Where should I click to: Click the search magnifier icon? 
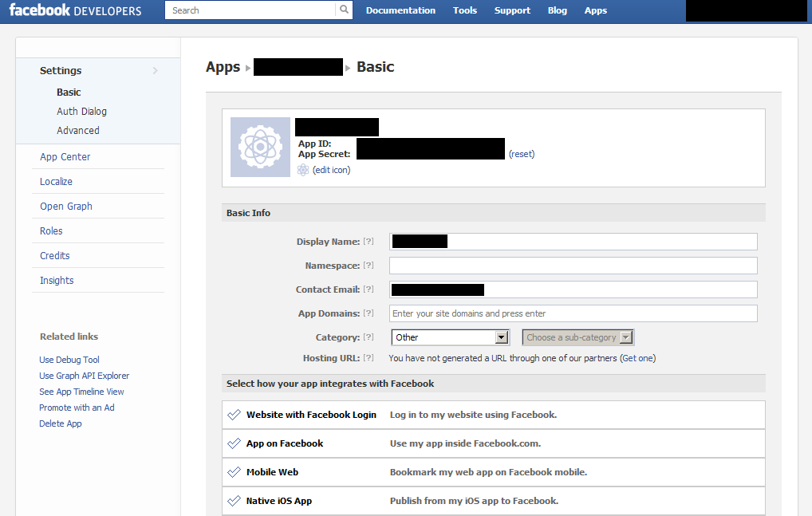(344, 10)
